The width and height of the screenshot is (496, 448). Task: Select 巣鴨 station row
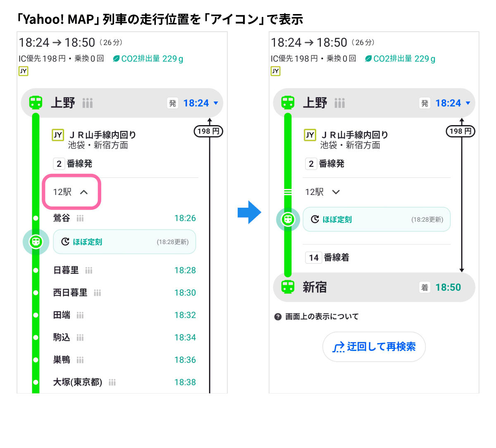pyautogui.click(x=124, y=360)
